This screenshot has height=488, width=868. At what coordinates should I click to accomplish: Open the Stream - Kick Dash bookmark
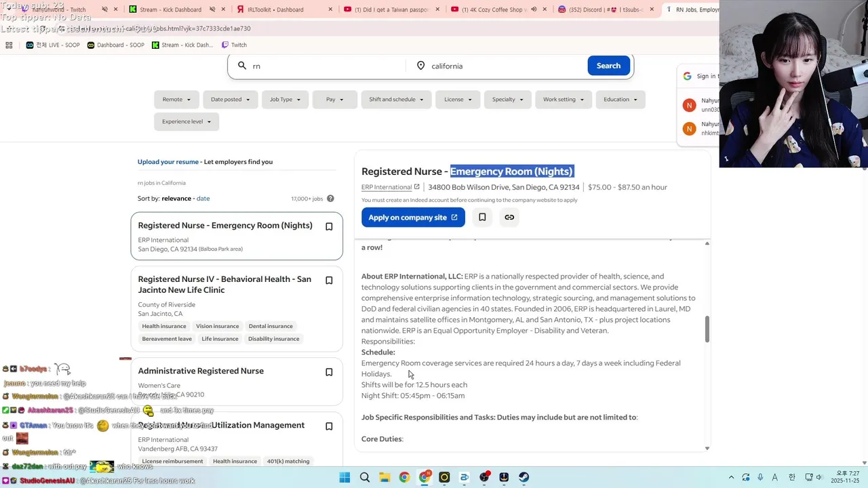[x=182, y=45]
